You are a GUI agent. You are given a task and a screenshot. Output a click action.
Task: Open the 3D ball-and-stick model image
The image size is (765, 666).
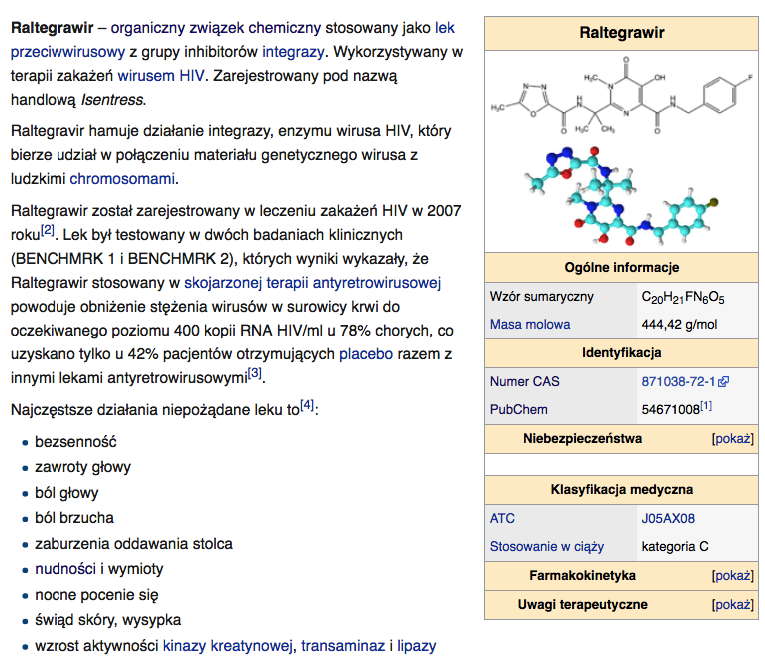click(621, 196)
